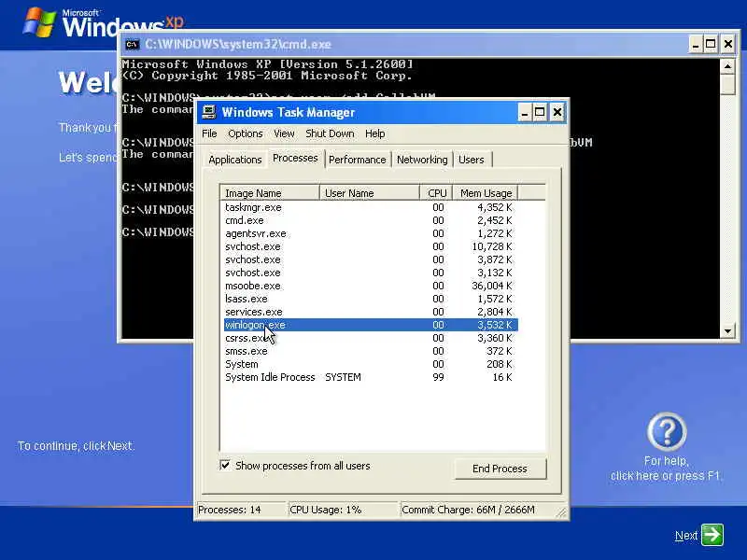Select the System Idle Process row
Image resolution: width=747 pixels, height=560 pixels.
371,377
